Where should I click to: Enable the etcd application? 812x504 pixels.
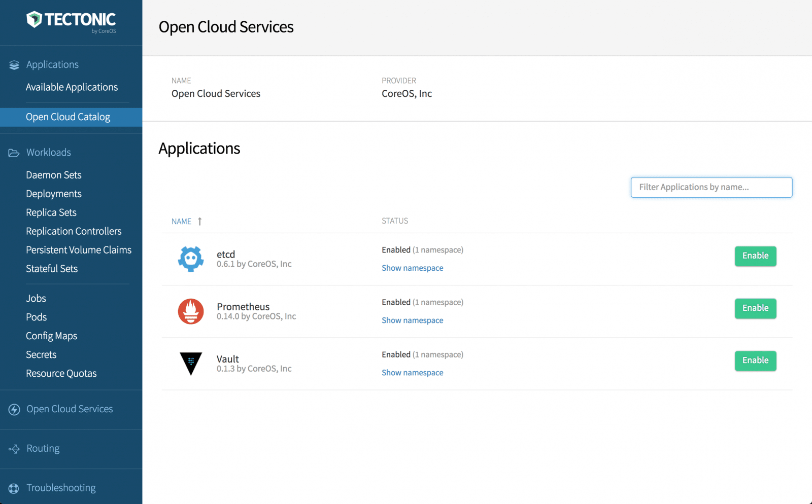(755, 256)
